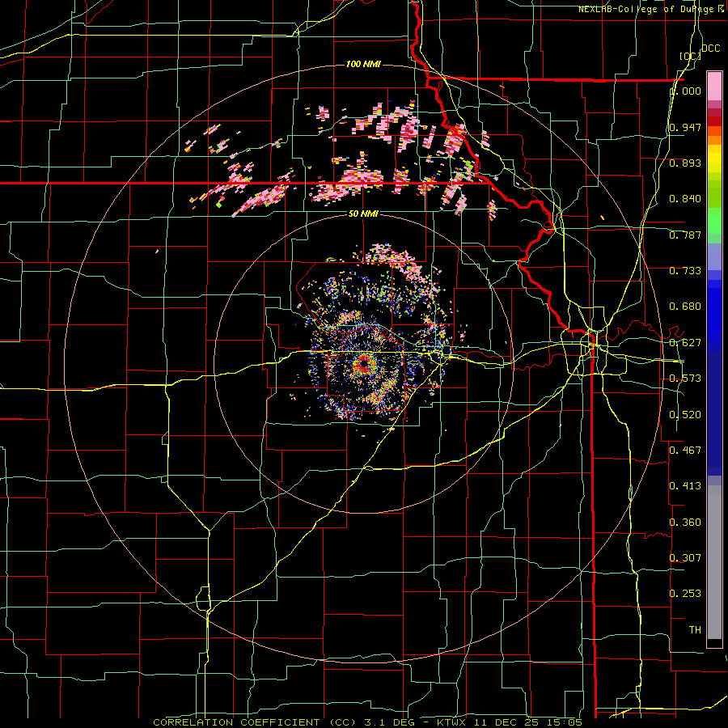728x728 pixels.
Task: Click the 0.840 color scale label
Action: click(685, 199)
